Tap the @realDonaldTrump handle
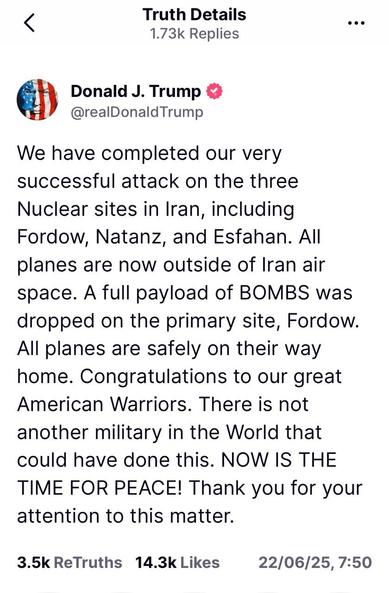Screen dimensions: 389x593 pos(137,112)
